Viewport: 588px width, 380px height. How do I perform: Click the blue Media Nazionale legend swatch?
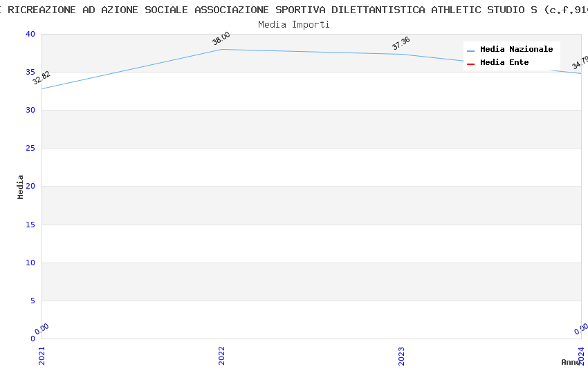click(x=471, y=50)
